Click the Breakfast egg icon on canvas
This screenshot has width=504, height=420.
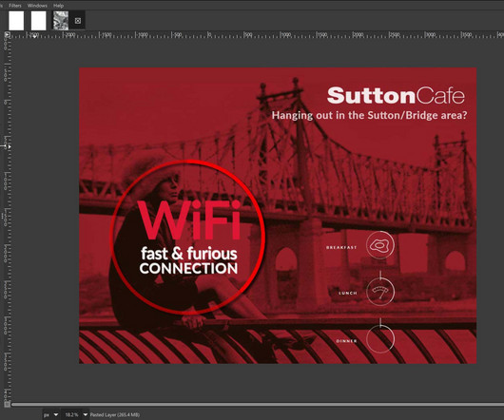[x=380, y=245]
